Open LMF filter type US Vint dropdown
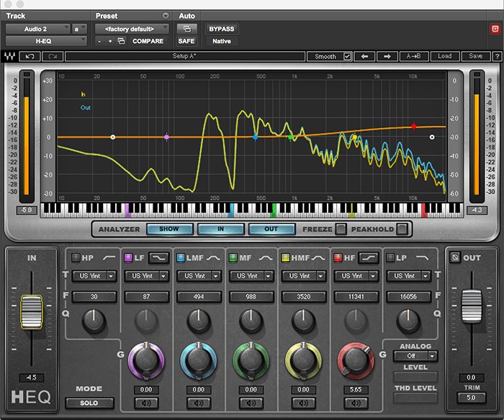 (199, 276)
